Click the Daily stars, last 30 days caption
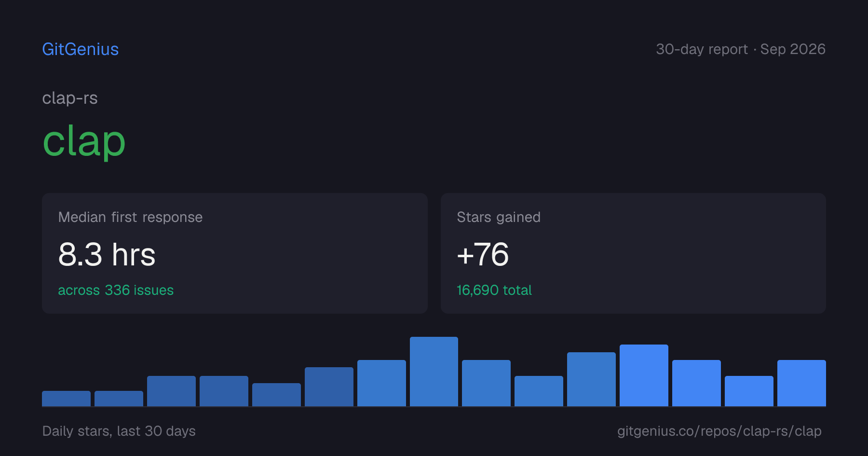This screenshot has height=456, width=868. pos(119,431)
